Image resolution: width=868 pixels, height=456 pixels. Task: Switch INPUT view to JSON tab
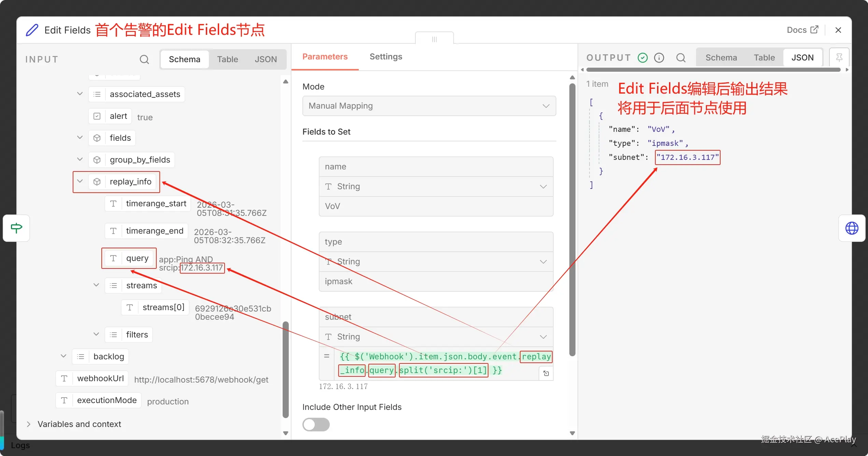point(265,59)
